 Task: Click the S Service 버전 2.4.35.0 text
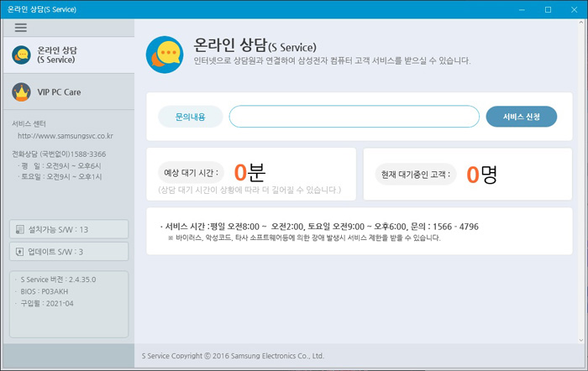click(x=58, y=280)
